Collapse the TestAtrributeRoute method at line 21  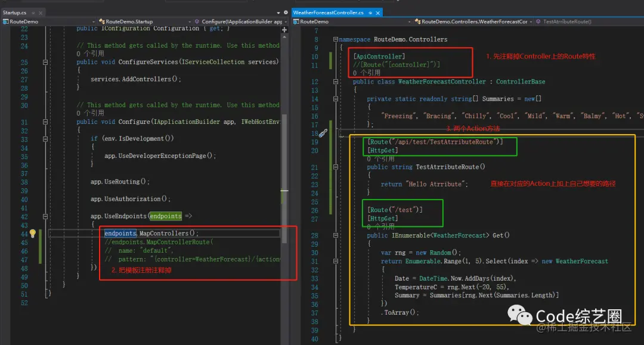pos(336,167)
